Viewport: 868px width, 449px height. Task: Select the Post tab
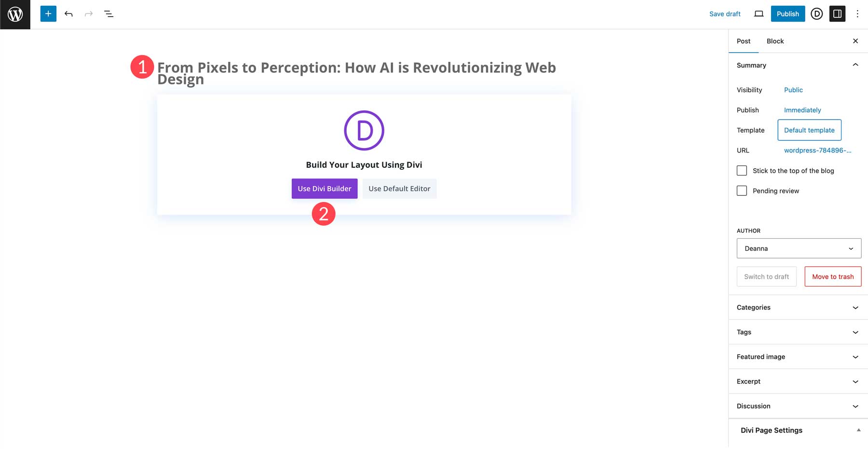pyautogui.click(x=744, y=41)
